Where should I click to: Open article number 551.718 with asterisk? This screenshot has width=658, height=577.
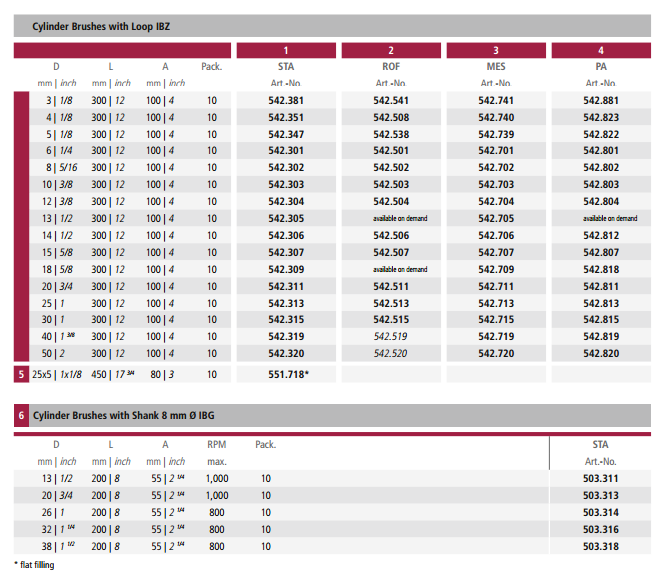click(x=288, y=373)
